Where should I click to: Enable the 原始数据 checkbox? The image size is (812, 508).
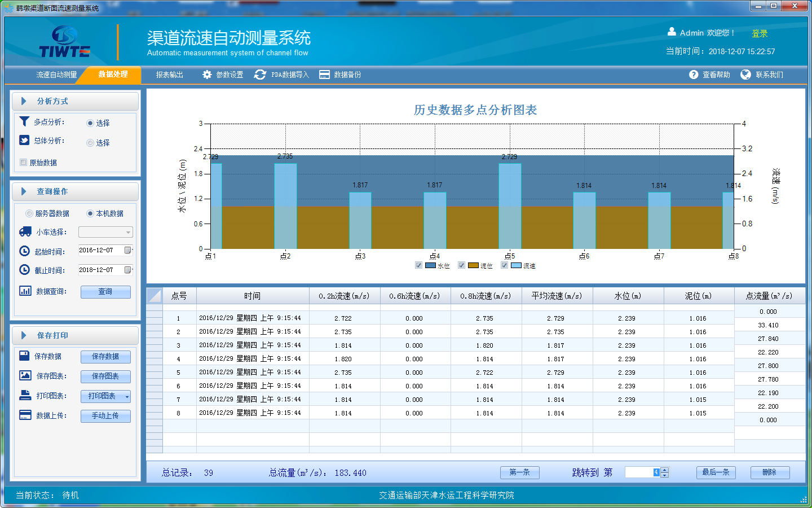click(24, 163)
